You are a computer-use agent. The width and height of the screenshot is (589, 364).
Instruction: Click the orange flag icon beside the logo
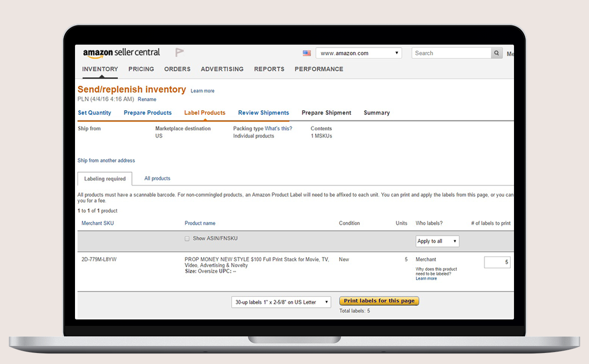tap(179, 52)
